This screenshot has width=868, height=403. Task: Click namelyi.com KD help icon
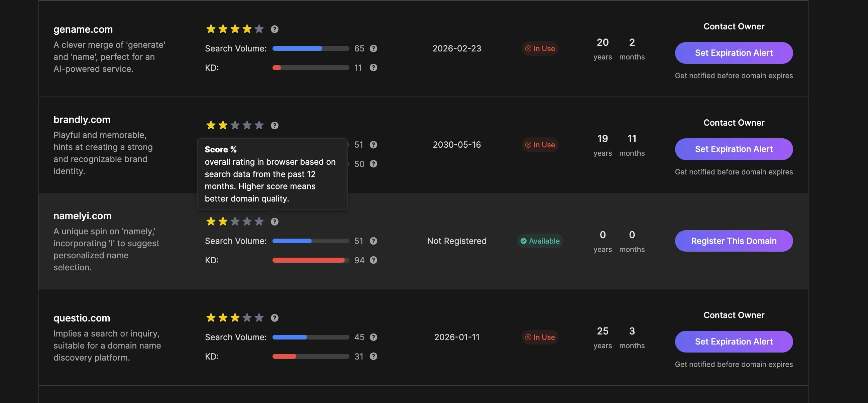(x=373, y=260)
